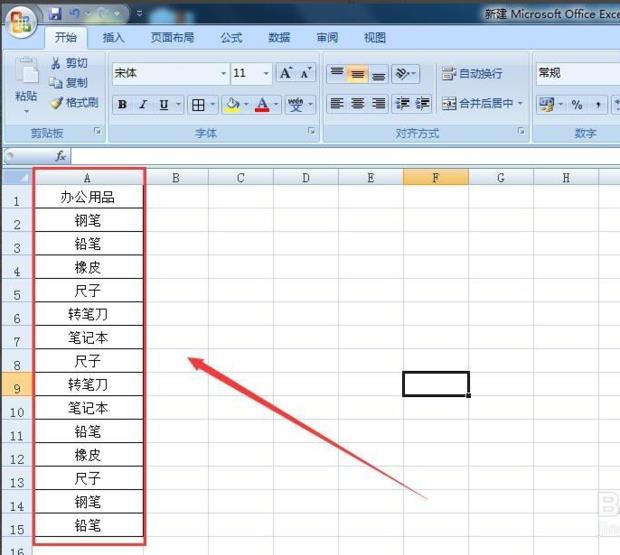Switch to the 公式 (Formulas) tab
Viewport: 620px width, 555px height.
[231, 38]
